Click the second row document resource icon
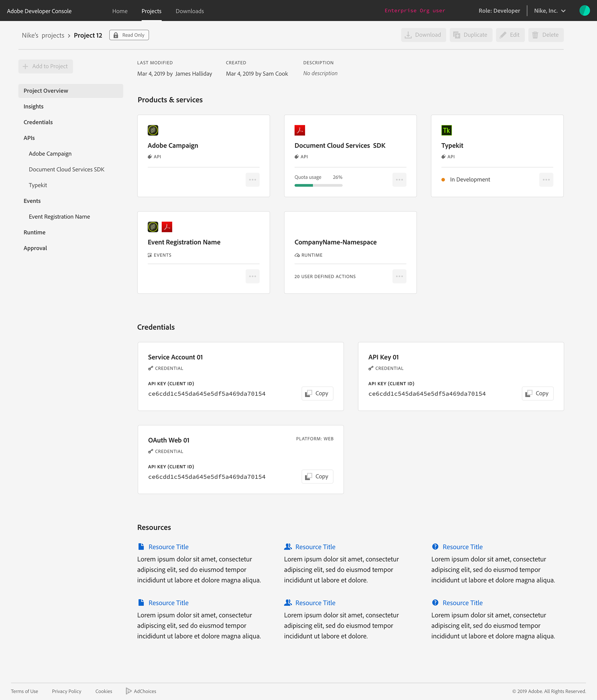Screen dimensions: 597x700 (141, 603)
